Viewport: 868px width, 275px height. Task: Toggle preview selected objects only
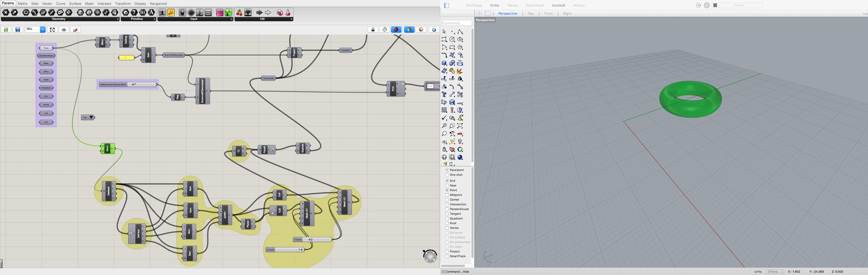click(409, 30)
